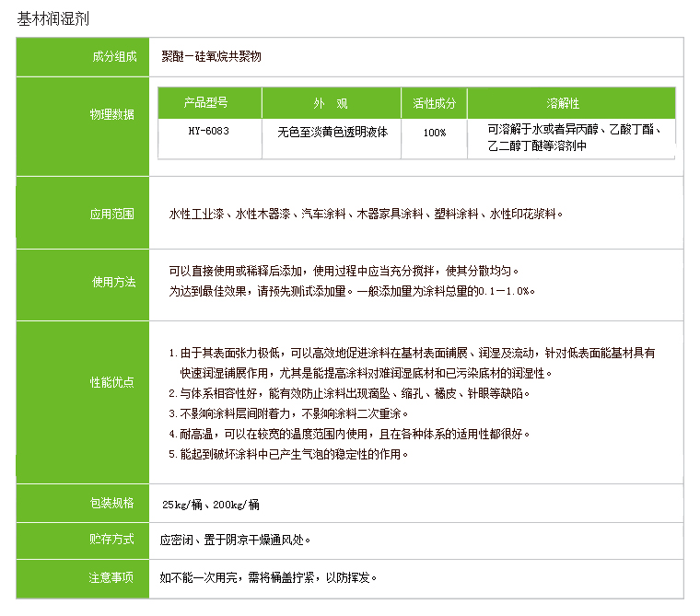Select the 成分组成 row label
Screen dimensions: 700x616
point(112,57)
